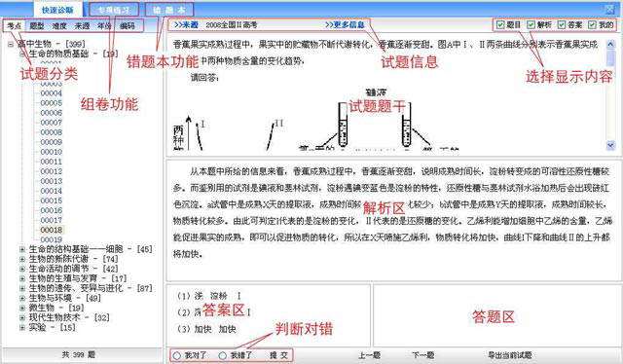623x364 pixels.
Task: Select the 题型 classification tab
Action: click(37, 26)
